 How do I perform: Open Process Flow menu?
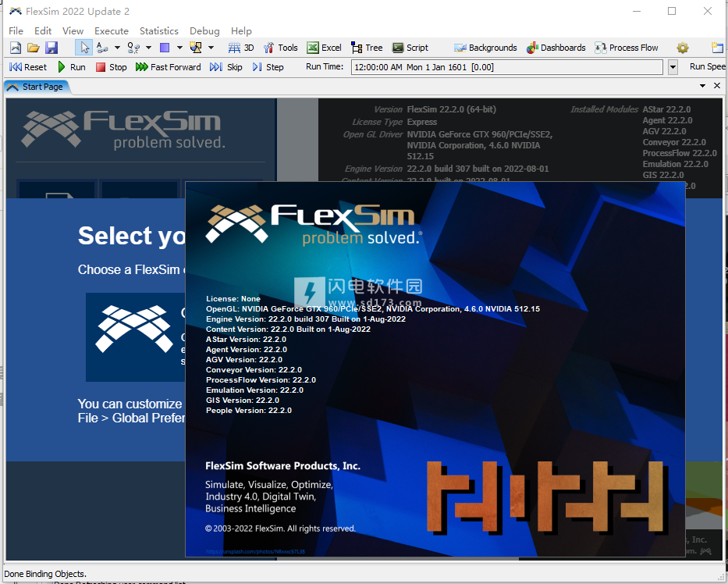(627, 48)
